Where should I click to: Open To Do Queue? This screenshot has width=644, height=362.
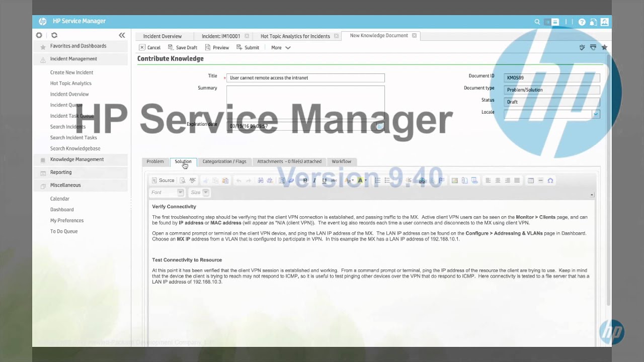click(x=64, y=231)
